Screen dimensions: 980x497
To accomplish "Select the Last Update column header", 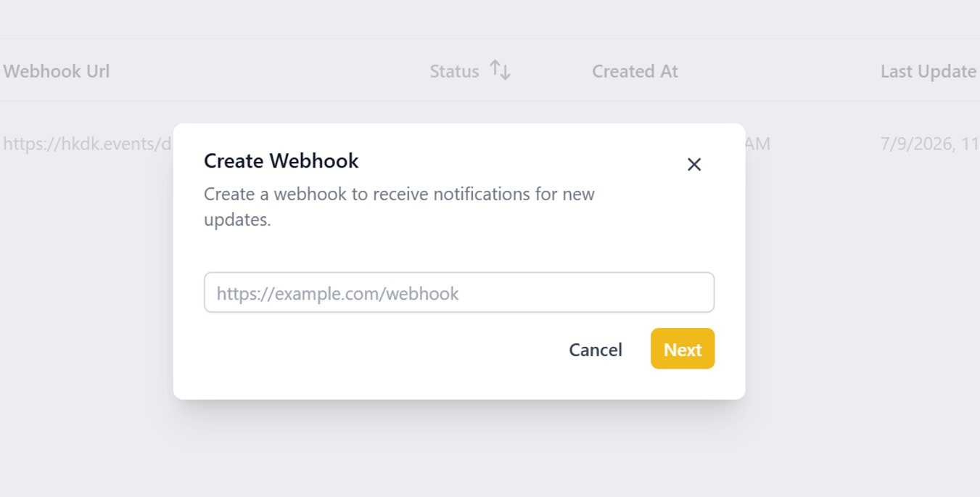I will 928,71.
